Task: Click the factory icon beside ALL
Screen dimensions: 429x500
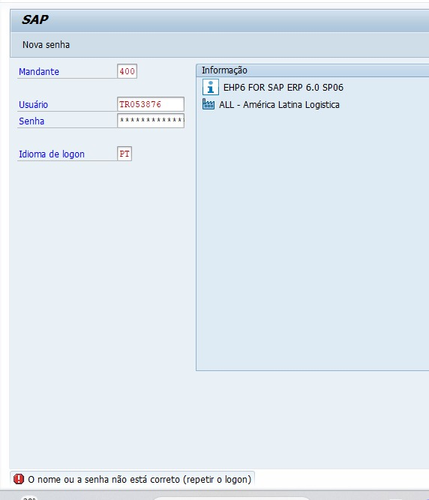Action: tap(209, 104)
